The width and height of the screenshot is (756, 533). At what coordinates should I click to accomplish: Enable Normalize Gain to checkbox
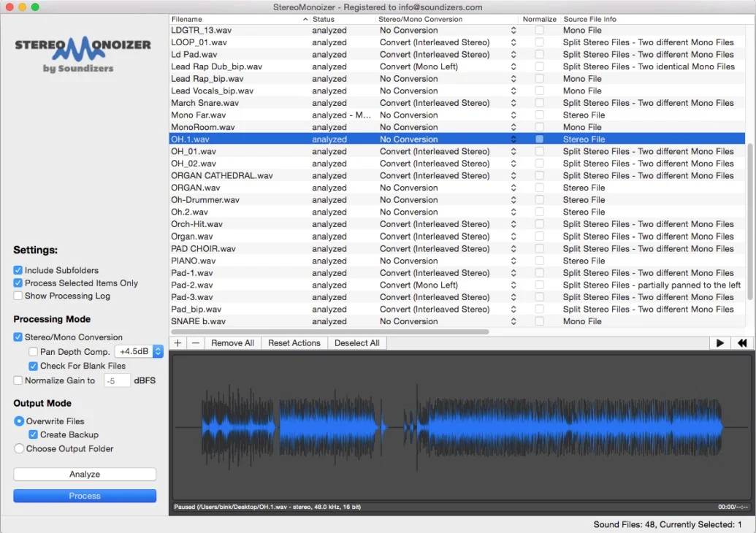tap(18, 380)
